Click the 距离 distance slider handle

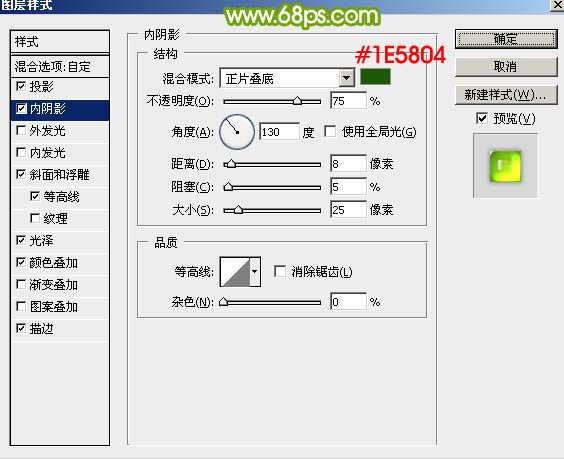pos(230,164)
